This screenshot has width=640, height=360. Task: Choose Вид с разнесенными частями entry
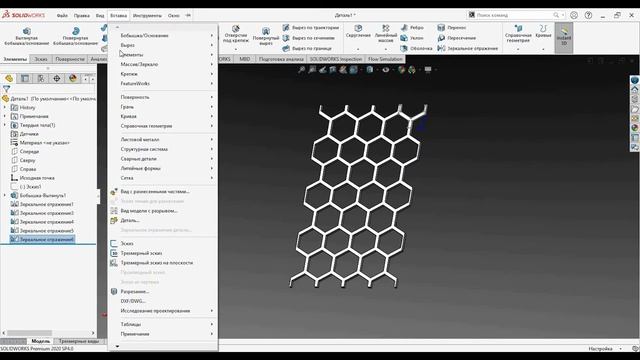click(x=163, y=191)
